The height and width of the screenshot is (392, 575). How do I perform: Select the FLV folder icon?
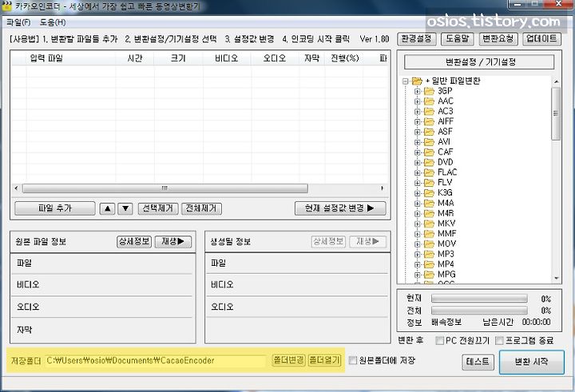click(x=429, y=183)
